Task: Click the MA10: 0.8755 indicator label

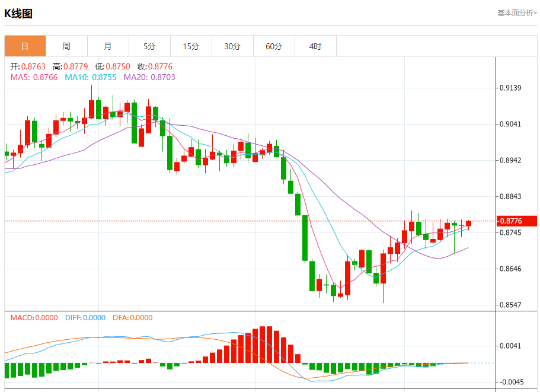Action: tap(91, 77)
